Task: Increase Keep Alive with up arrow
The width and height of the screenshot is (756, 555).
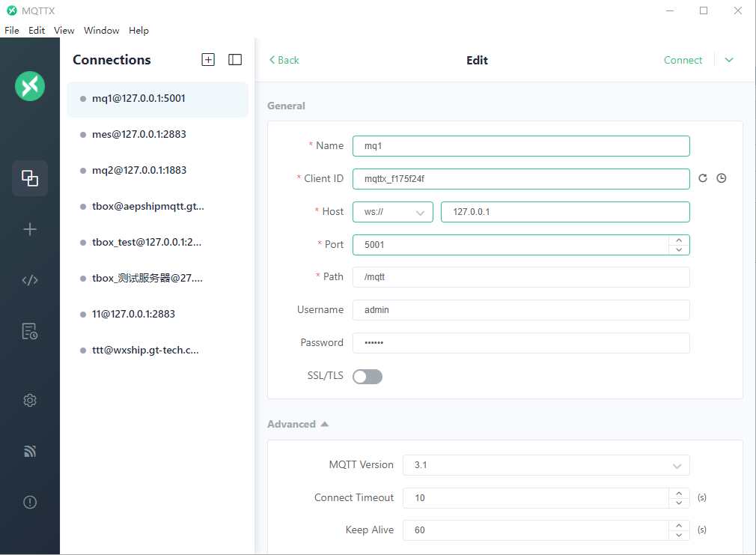Action: point(679,526)
